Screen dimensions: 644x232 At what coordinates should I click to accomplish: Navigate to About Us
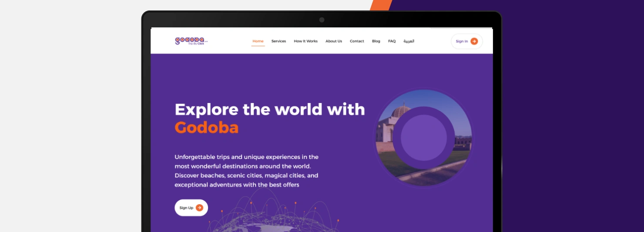(x=334, y=41)
